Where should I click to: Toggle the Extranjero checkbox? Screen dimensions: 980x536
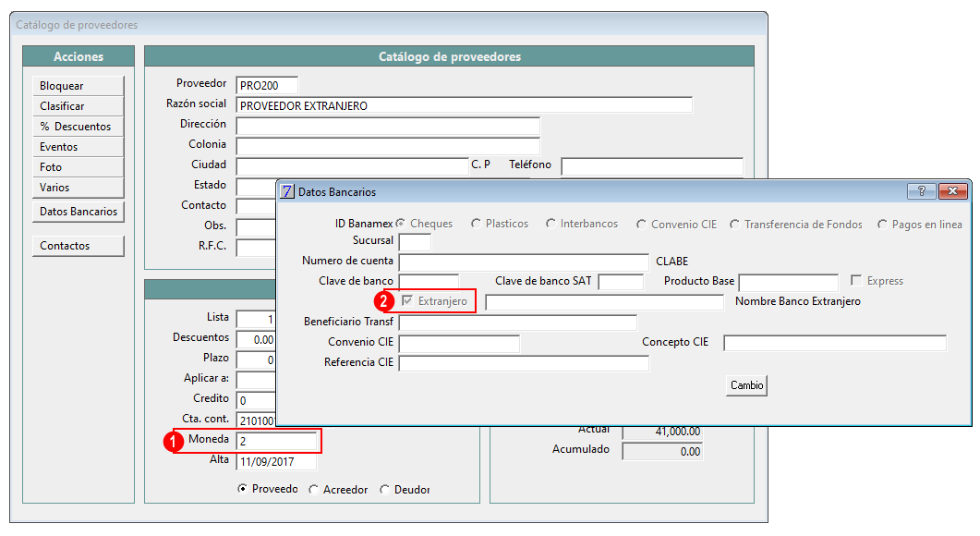pos(407,301)
